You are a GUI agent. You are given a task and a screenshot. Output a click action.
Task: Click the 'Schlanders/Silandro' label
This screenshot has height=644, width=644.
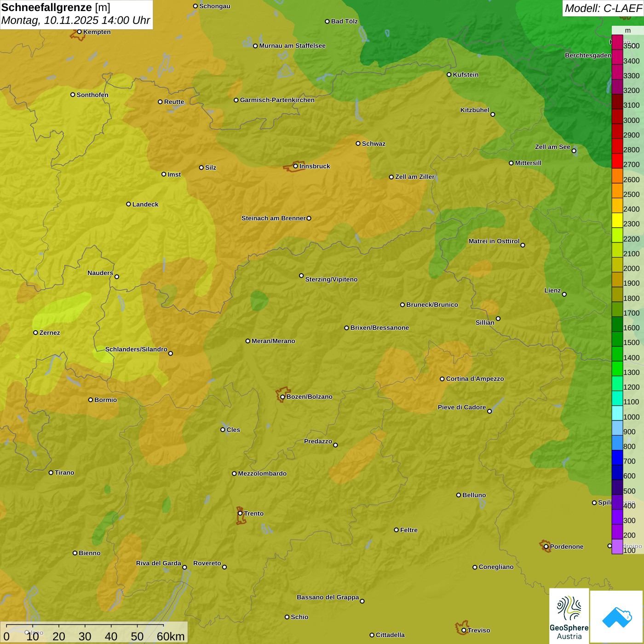[136, 349]
